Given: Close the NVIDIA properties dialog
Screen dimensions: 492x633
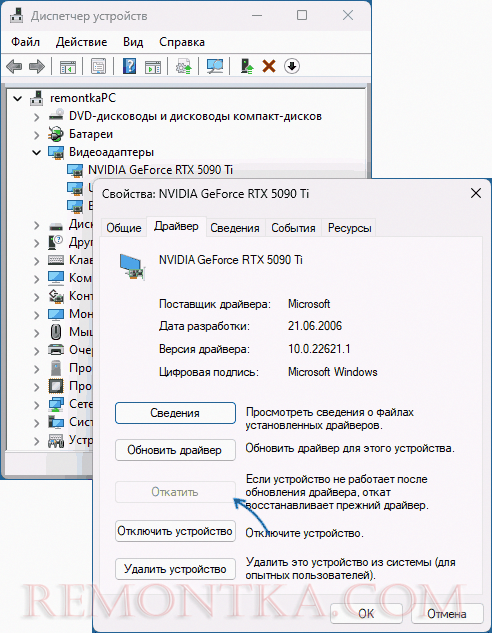Looking at the screenshot, I should 476,193.
